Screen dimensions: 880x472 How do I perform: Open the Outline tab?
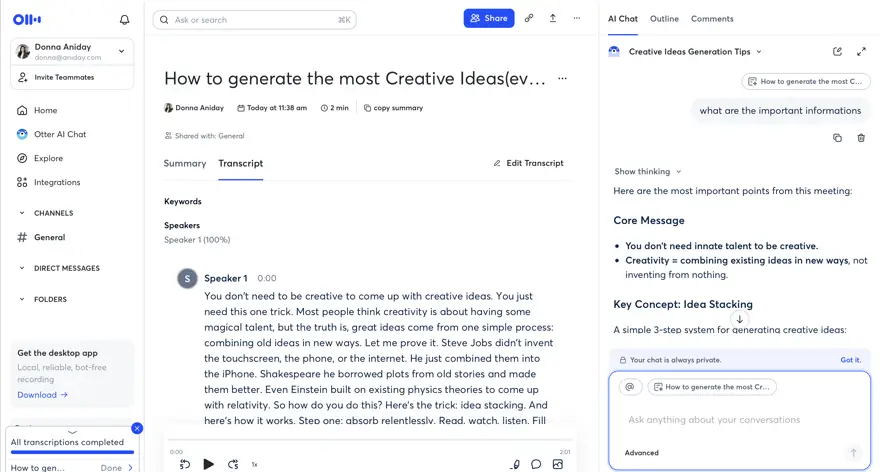tap(664, 19)
